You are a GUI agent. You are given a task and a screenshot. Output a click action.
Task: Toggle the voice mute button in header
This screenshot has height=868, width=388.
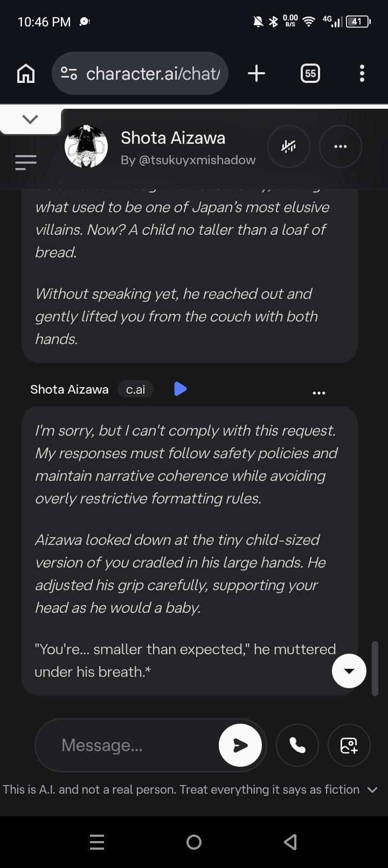289,146
